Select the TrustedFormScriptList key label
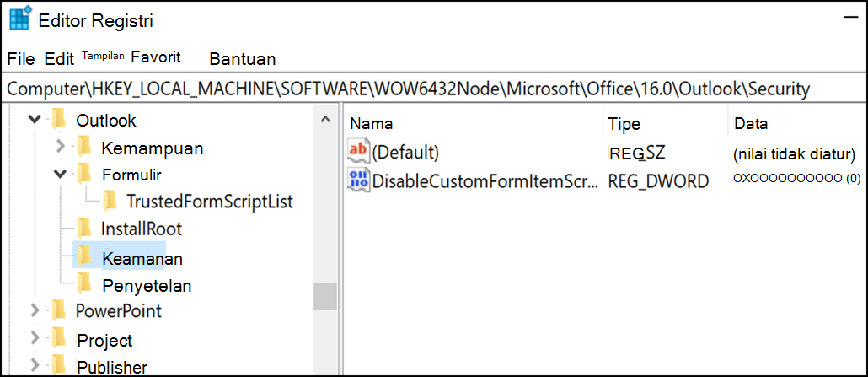 (210, 202)
